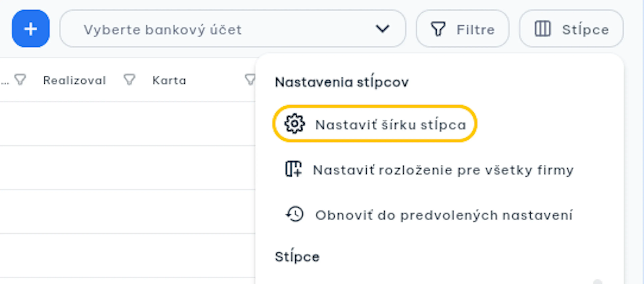
Task: Filter by the Realizoval column funnel icon
Action: pos(129,80)
